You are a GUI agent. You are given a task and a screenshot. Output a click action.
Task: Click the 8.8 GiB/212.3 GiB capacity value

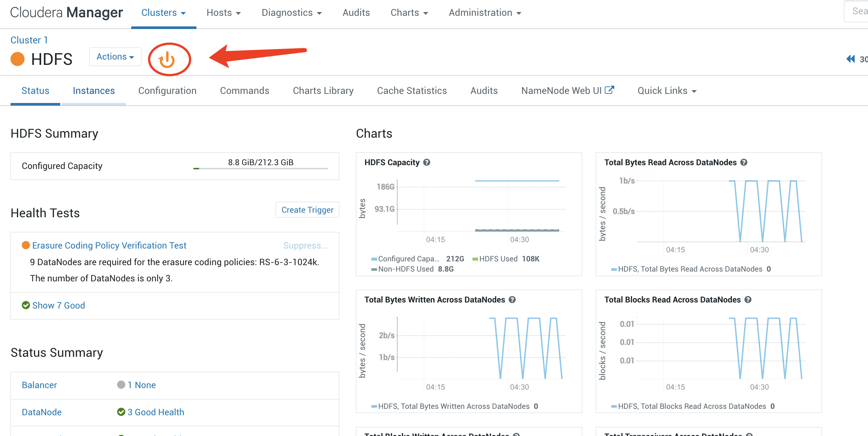261,162
